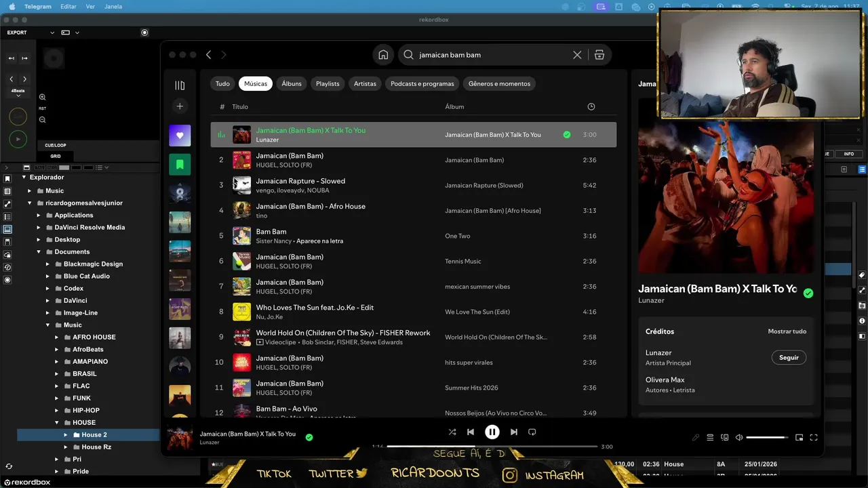Open connect to a device
Image resolution: width=868 pixels, height=488 pixels.
pos(724,438)
